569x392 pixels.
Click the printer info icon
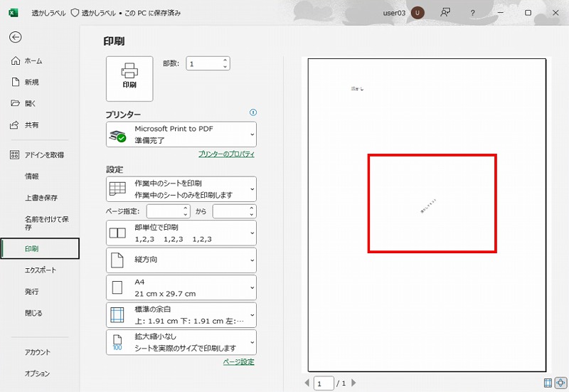click(253, 112)
